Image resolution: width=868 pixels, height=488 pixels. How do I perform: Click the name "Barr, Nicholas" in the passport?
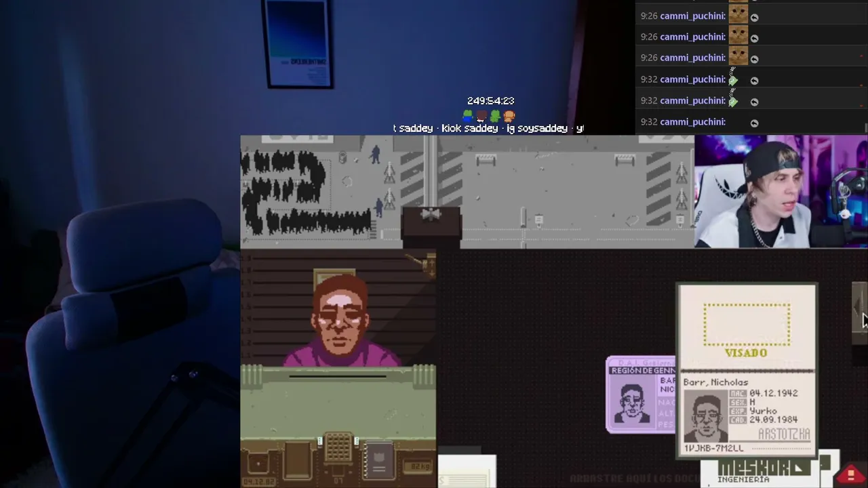pyautogui.click(x=715, y=382)
